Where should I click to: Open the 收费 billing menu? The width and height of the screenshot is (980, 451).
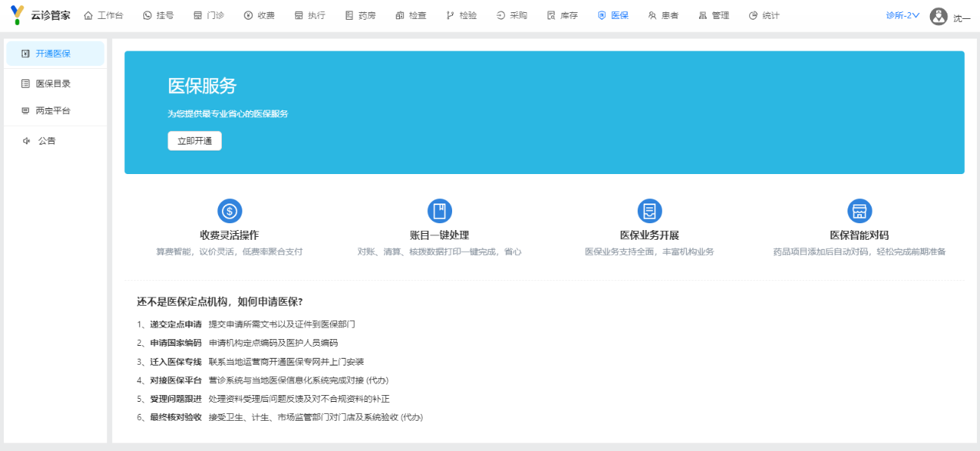point(259,15)
